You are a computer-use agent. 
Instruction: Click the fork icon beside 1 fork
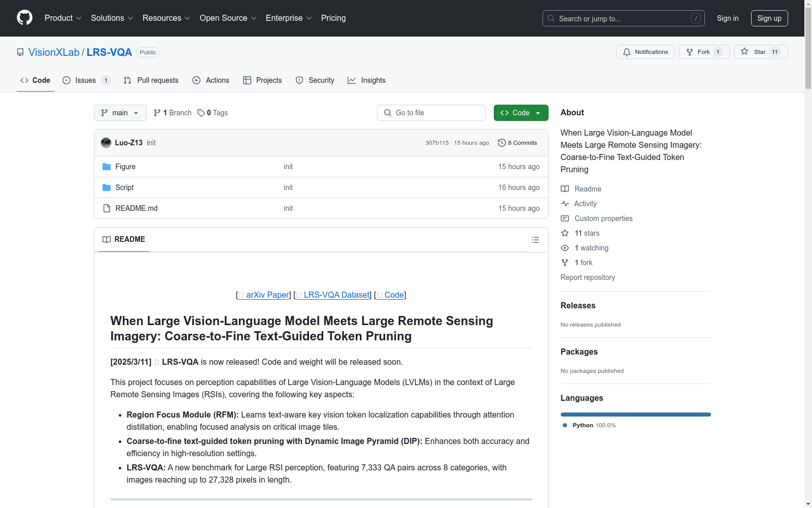click(x=565, y=263)
